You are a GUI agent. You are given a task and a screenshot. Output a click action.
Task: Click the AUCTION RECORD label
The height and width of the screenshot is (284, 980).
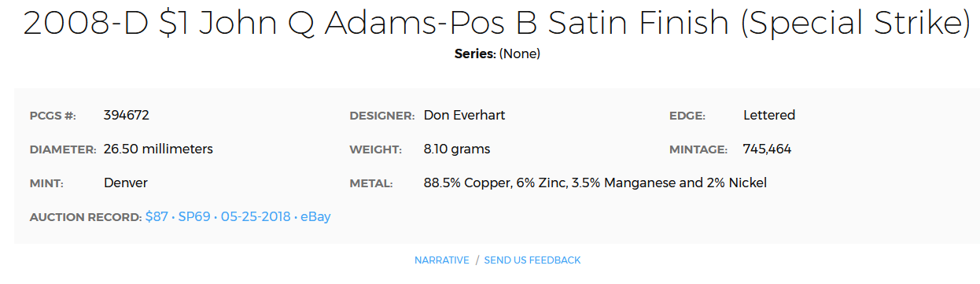coord(86,217)
